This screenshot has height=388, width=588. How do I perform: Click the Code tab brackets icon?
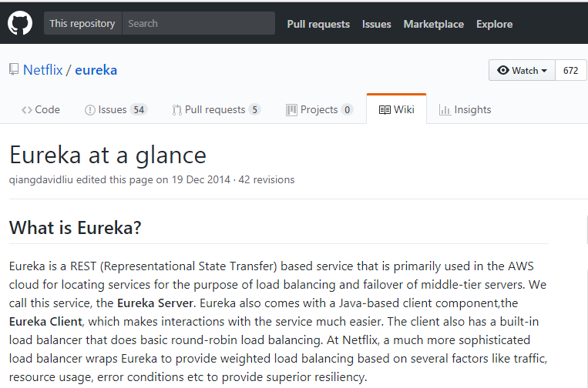(27, 110)
